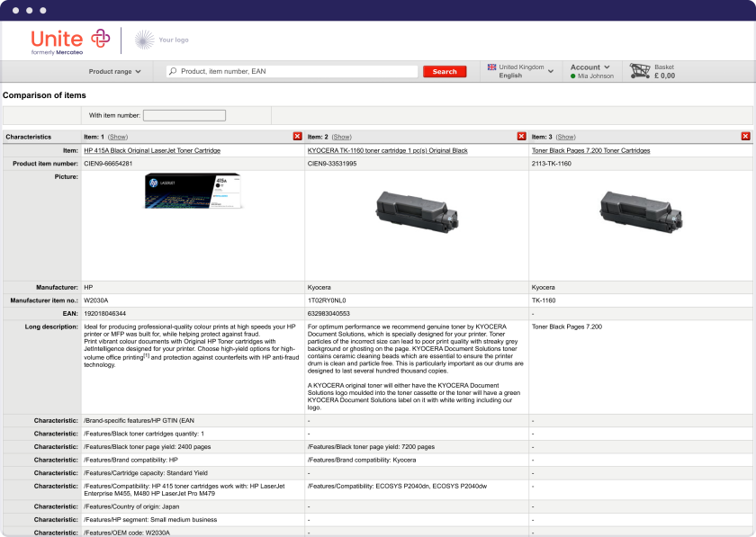Click the Long description row label
The height and width of the screenshot is (537, 756).
[51, 327]
